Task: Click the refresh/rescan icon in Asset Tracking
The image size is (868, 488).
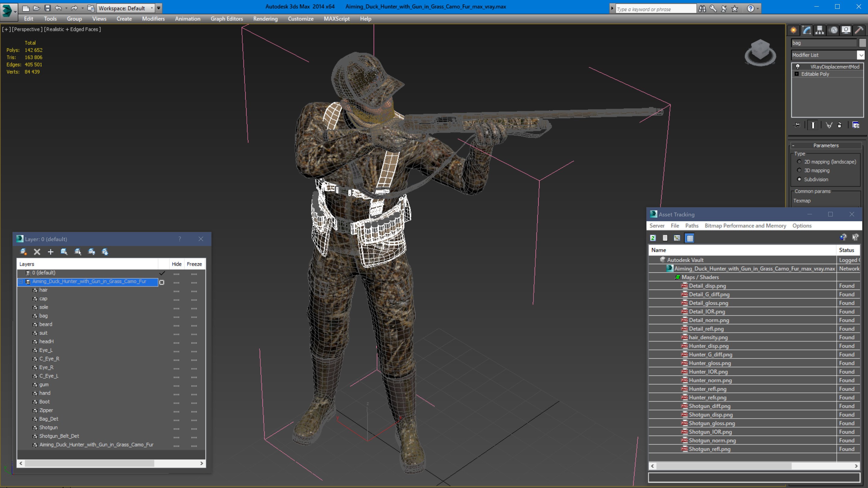Action: [652, 238]
